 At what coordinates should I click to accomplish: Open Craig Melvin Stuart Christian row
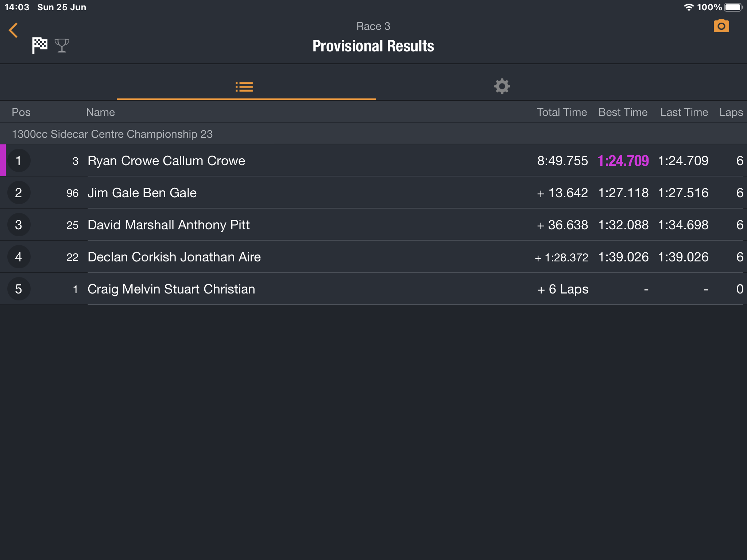tap(373, 289)
